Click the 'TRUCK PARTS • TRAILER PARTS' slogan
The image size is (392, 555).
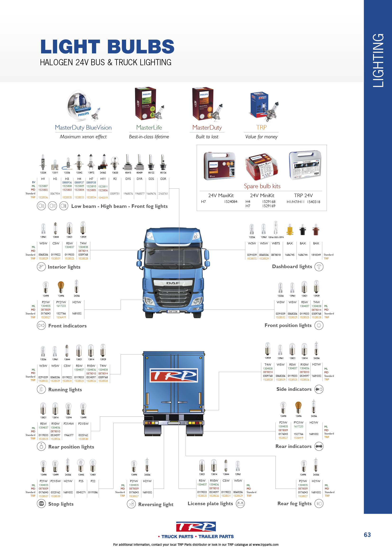click(196, 536)
